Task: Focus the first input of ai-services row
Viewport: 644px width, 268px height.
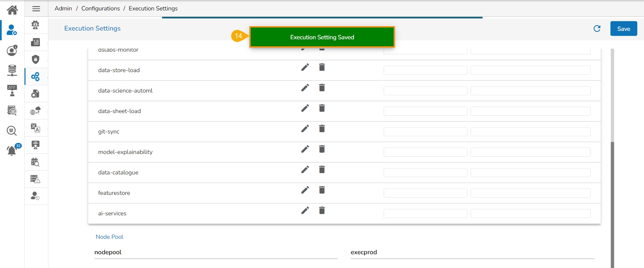Action: [x=426, y=214]
